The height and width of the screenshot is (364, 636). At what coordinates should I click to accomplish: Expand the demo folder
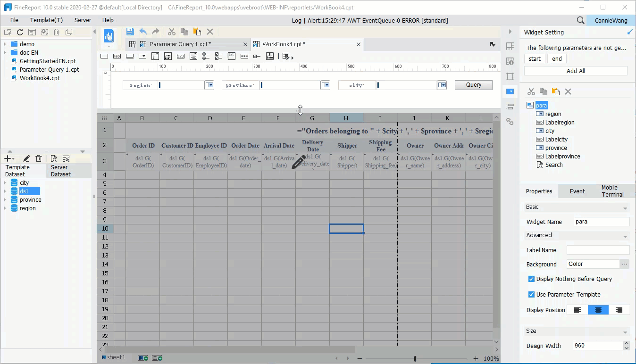(x=5, y=44)
